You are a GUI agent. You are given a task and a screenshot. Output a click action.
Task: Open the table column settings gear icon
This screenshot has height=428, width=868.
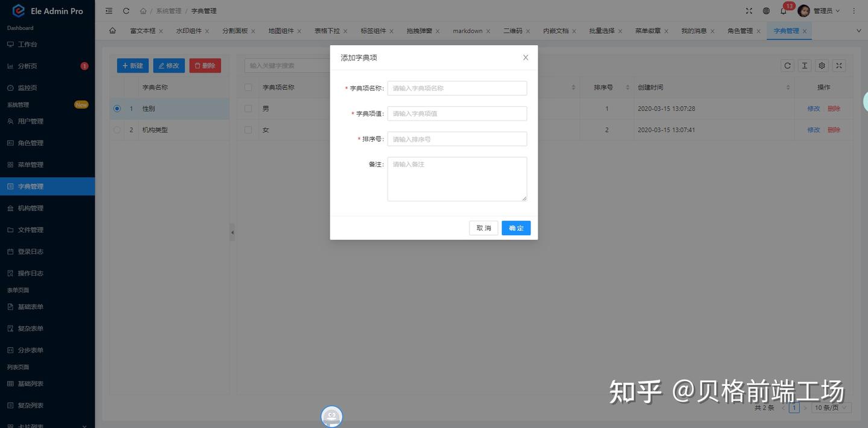tap(821, 65)
